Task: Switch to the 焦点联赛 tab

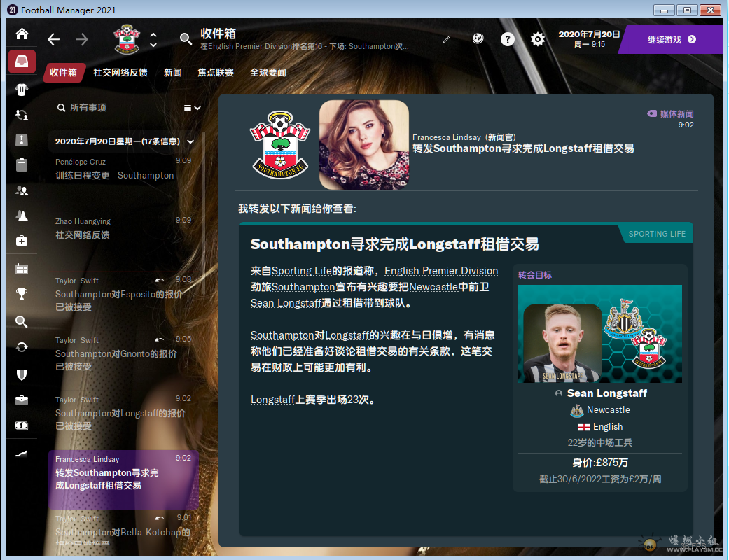Action: point(216,73)
